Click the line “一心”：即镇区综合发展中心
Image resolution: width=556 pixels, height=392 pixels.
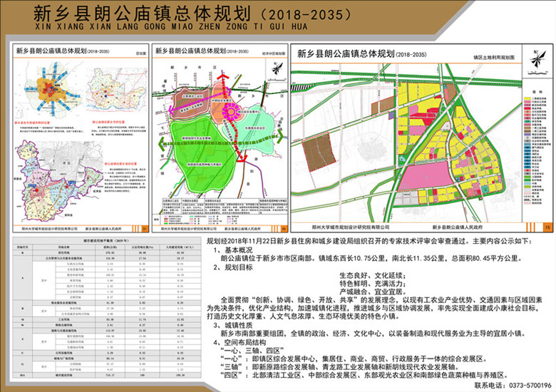pos(354,359)
